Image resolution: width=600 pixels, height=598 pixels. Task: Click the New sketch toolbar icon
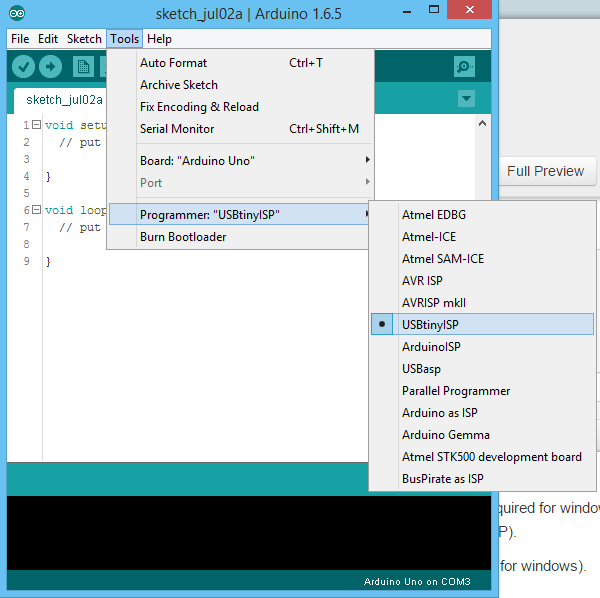(x=83, y=67)
